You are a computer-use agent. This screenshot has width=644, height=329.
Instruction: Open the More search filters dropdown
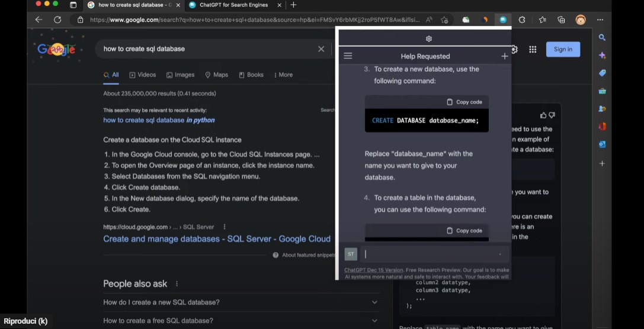(283, 75)
